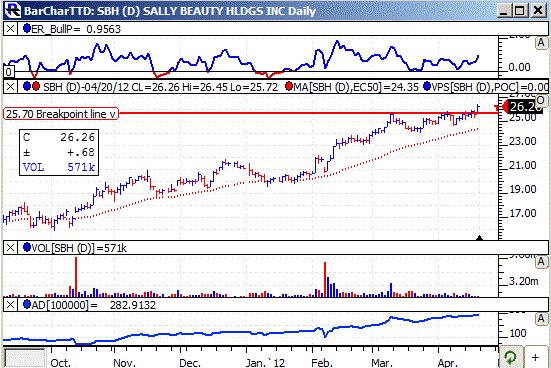Click the blue ER_BullP series dot
The height and width of the screenshot is (368, 551).
point(27,28)
